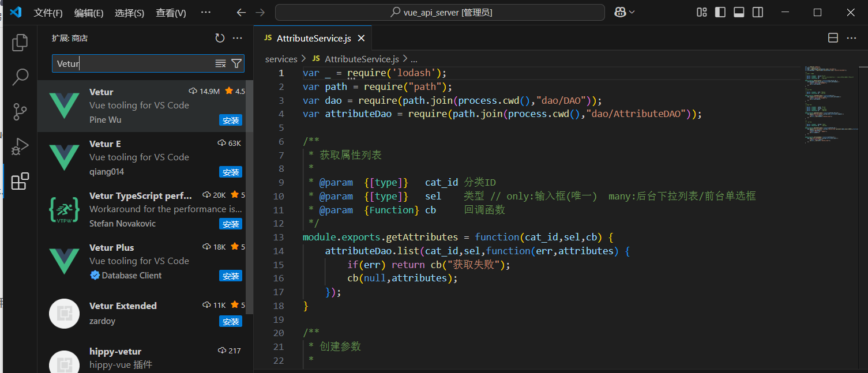
Task: Toggle the Secondary Side Bar visibility
Action: (757, 12)
